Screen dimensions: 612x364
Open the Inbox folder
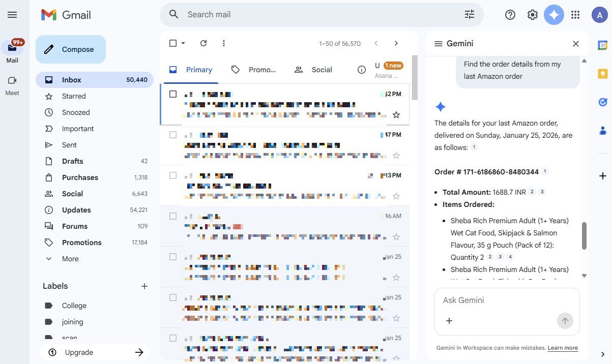coord(95,80)
